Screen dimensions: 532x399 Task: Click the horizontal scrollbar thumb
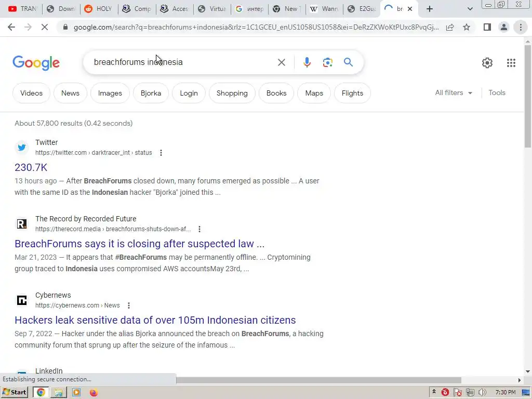coord(318,380)
